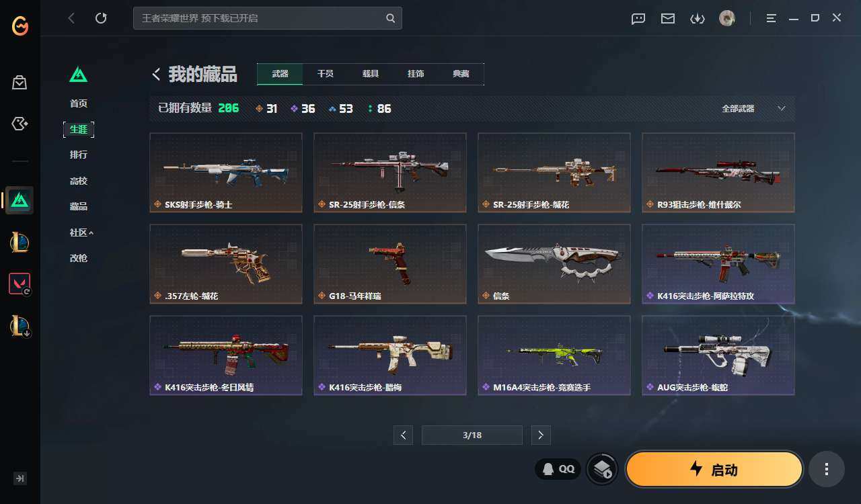Open the mail envelope icon
The height and width of the screenshot is (504, 861).
[x=668, y=19]
